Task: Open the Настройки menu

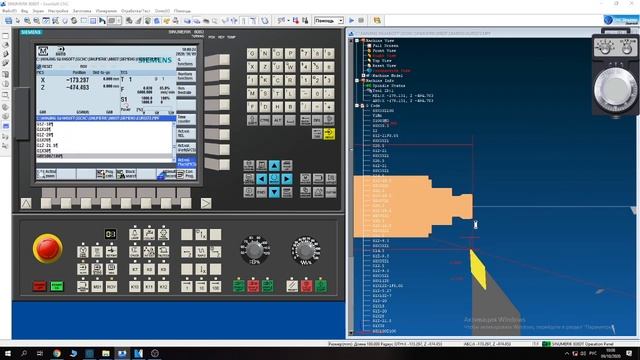Action: coord(58,11)
